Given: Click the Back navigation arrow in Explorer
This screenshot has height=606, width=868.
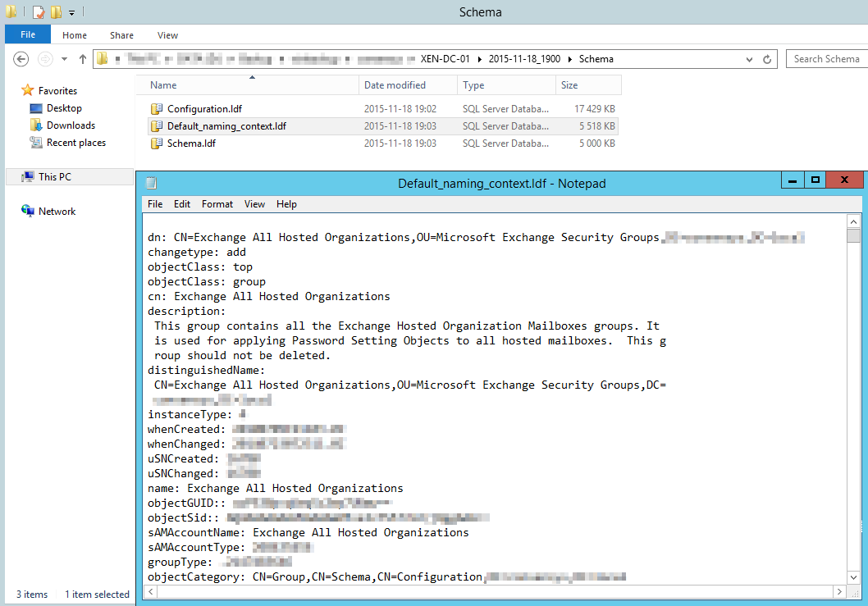Looking at the screenshot, I should click(21, 59).
